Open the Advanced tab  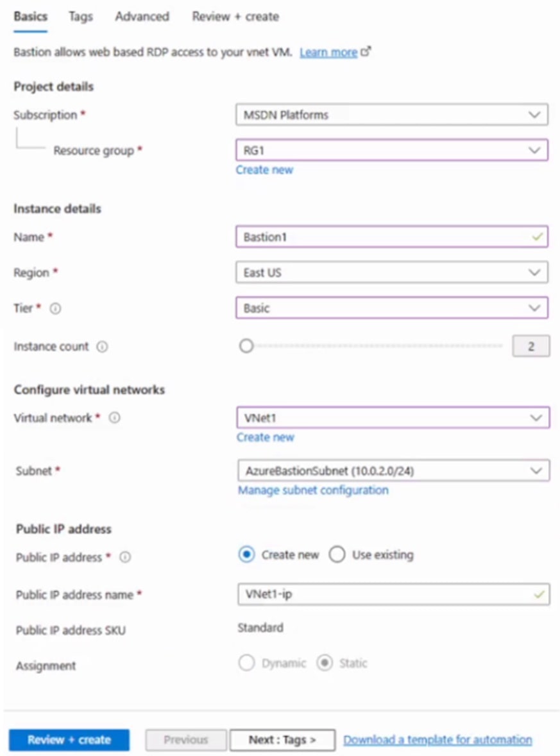[x=141, y=17]
